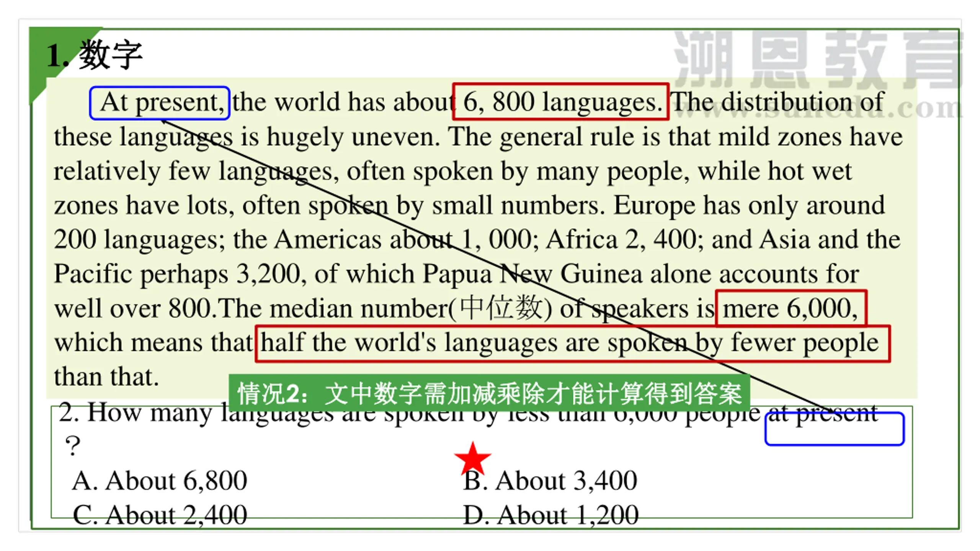980x551 pixels.
Task: Click the empty blue box under 'at present'
Action: [x=835, y=429]
